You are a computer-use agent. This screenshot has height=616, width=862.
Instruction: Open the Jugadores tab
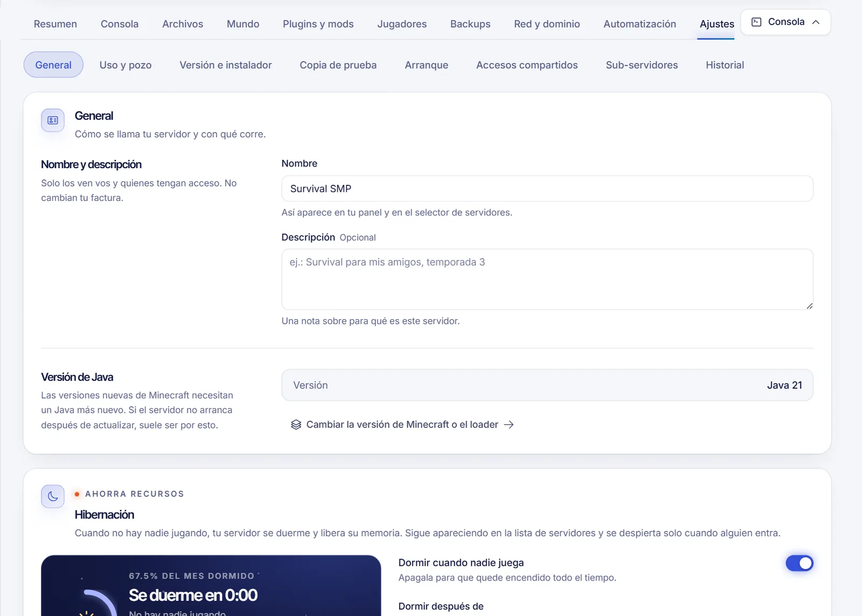point(402,24)
